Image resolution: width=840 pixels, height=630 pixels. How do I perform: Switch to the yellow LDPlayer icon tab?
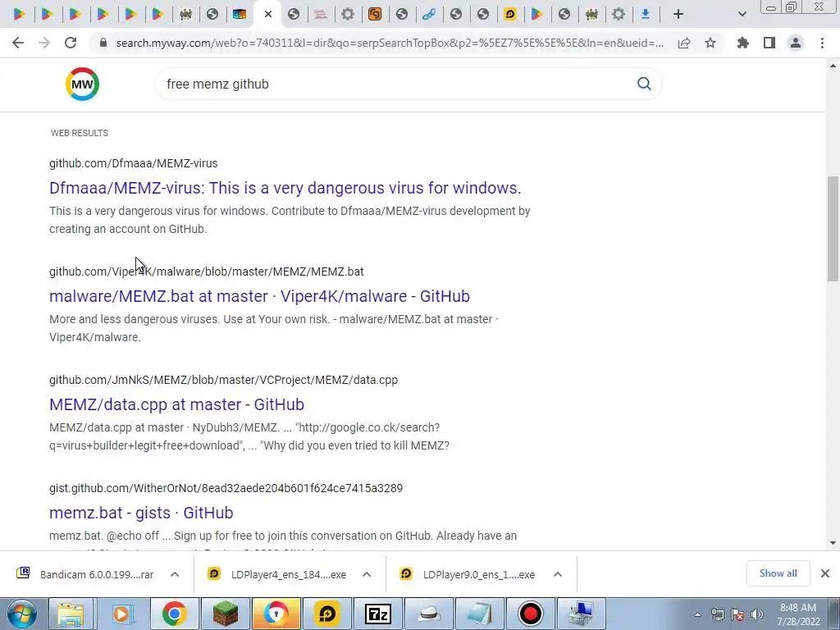tap(510, 15)
